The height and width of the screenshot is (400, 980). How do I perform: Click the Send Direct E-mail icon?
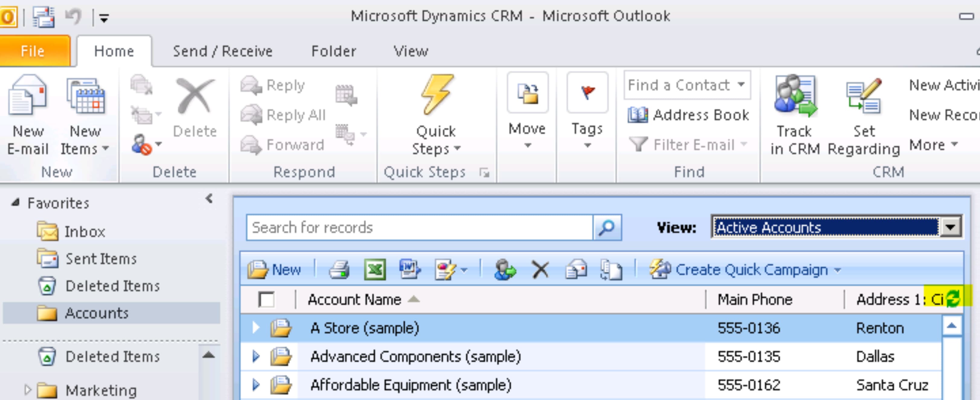[576, 269]
